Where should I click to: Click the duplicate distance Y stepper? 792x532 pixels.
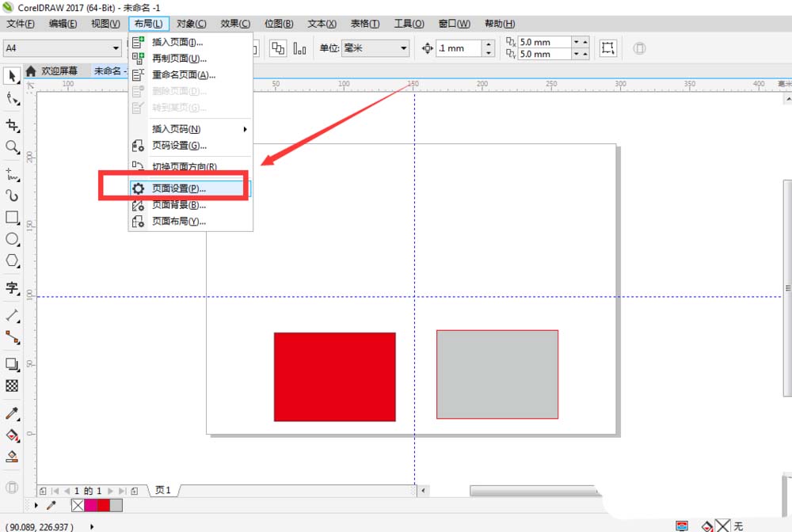581,54
